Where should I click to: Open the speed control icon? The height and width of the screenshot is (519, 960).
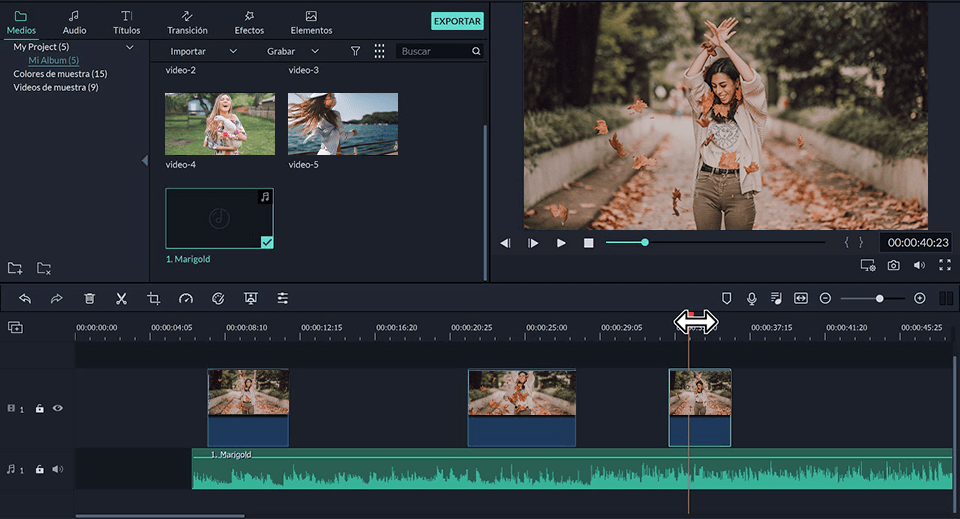[186, 299]
